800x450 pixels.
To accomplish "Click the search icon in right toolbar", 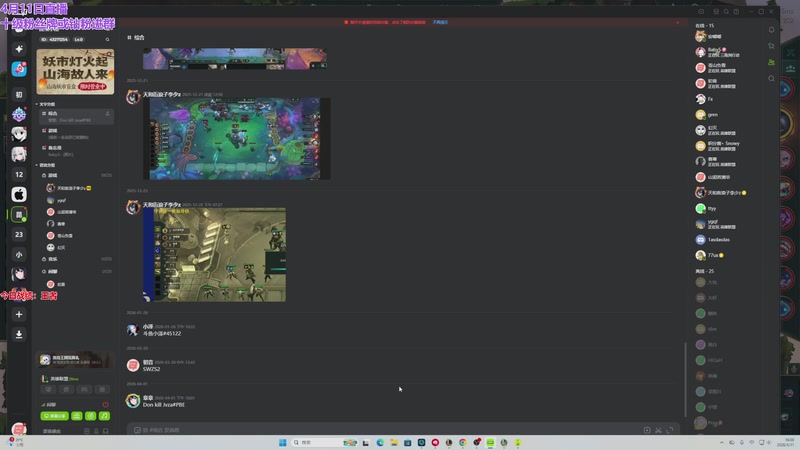I will [771, 79].
